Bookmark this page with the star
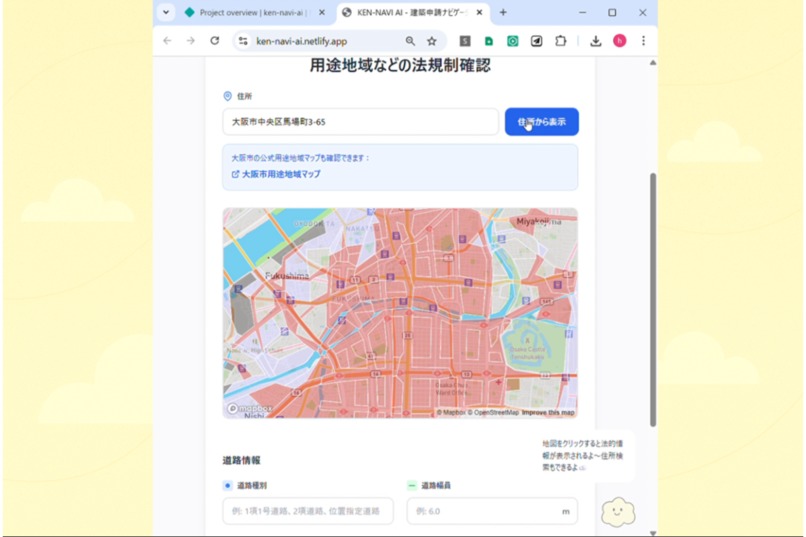Viewport: 806px width, 537px height. [x=432, y=41]
